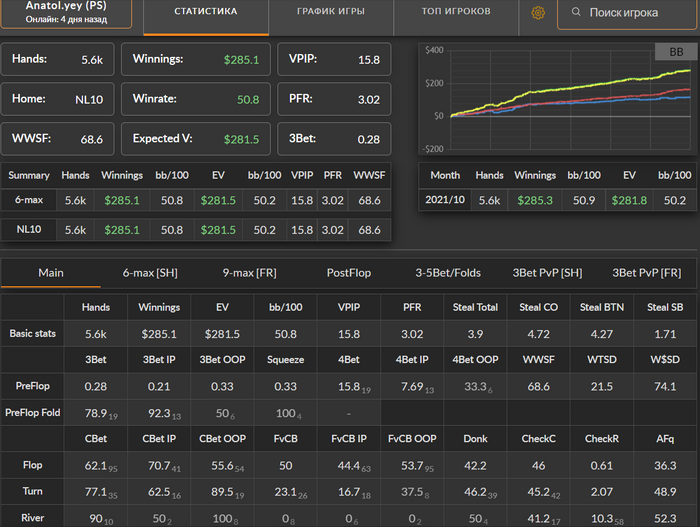Open the settings gear icon
The width and height of the screenshot is (700, 527).
(538, 13)
